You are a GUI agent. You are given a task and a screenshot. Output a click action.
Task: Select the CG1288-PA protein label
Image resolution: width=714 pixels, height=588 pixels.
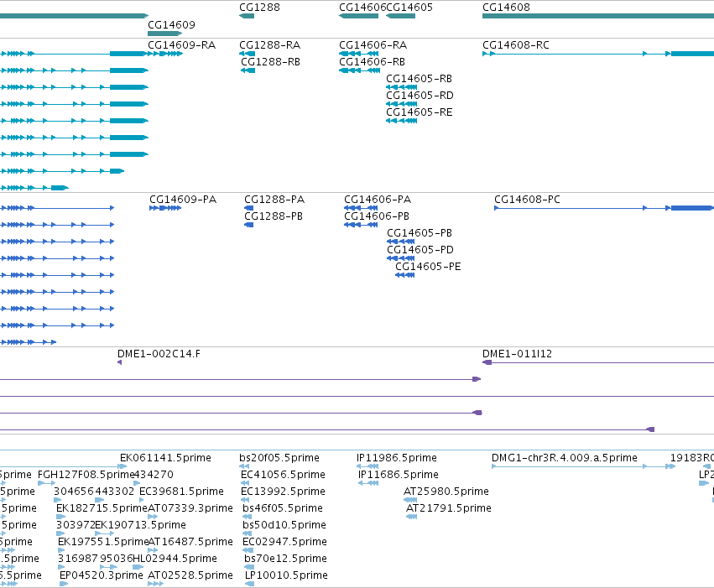[274, 200]
